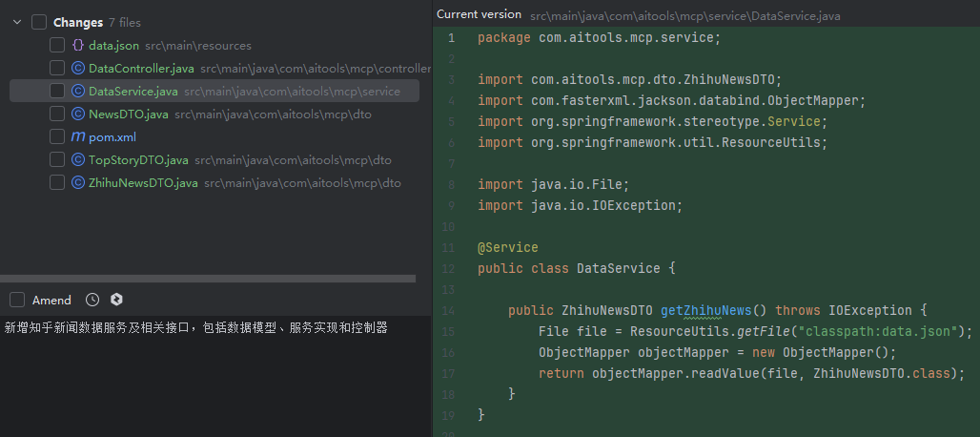Click the data.json file type icon

point(78,46)
